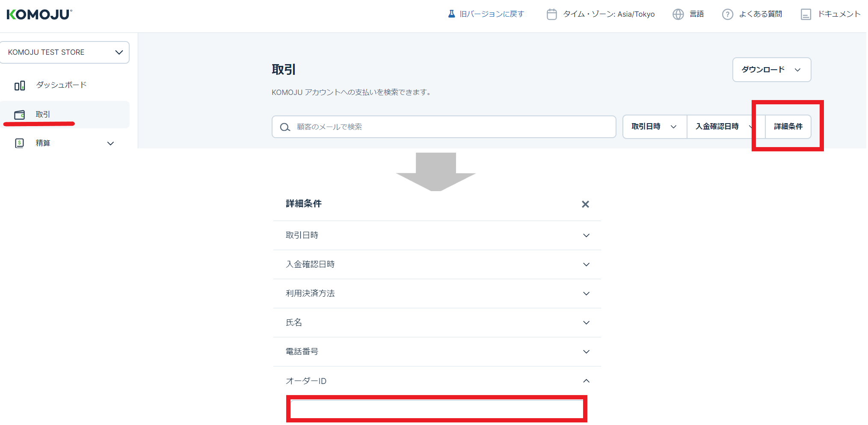Click the settlement (精算) receipt icon
868x425 pixels.
point(20,143)
